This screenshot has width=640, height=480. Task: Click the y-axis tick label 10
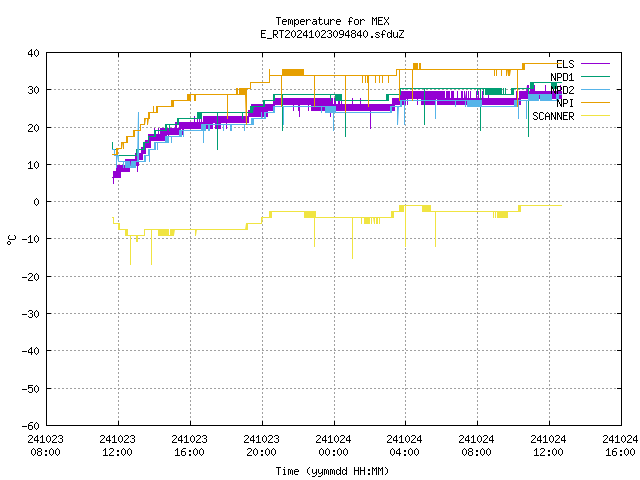point(33,165)
